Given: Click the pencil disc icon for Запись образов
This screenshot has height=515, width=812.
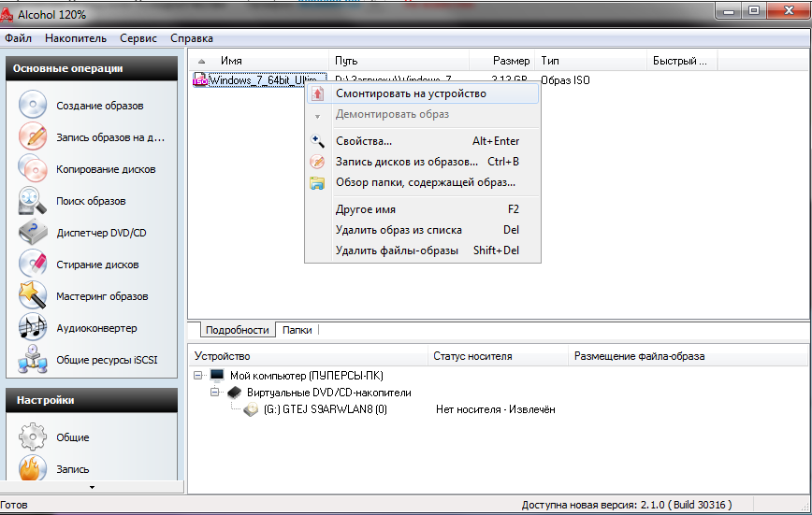Looking at the screenshot, I should click(x=33, y=137).
